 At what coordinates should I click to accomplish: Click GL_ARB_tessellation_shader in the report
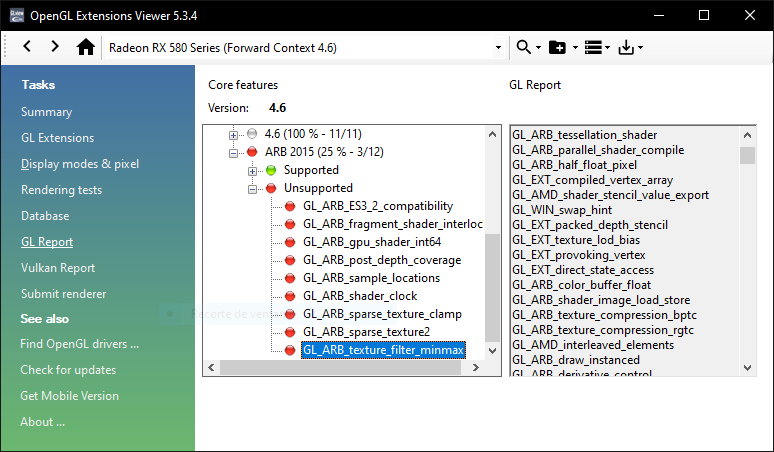point(584,135)
